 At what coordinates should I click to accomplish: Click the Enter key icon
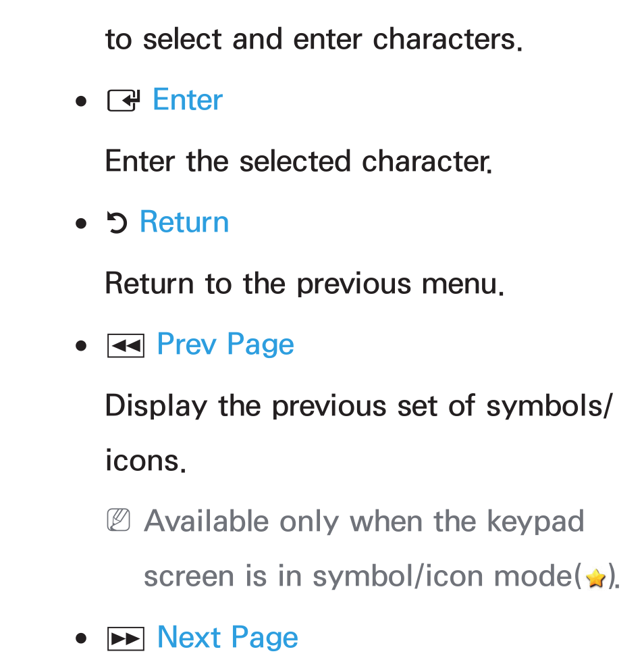124,101
